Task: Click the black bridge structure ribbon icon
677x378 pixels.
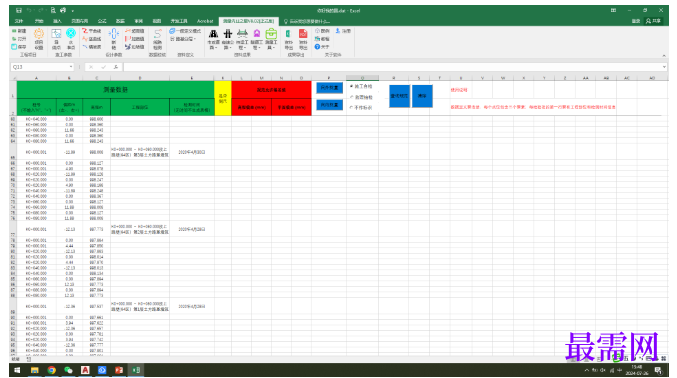Action: (228, 34)
